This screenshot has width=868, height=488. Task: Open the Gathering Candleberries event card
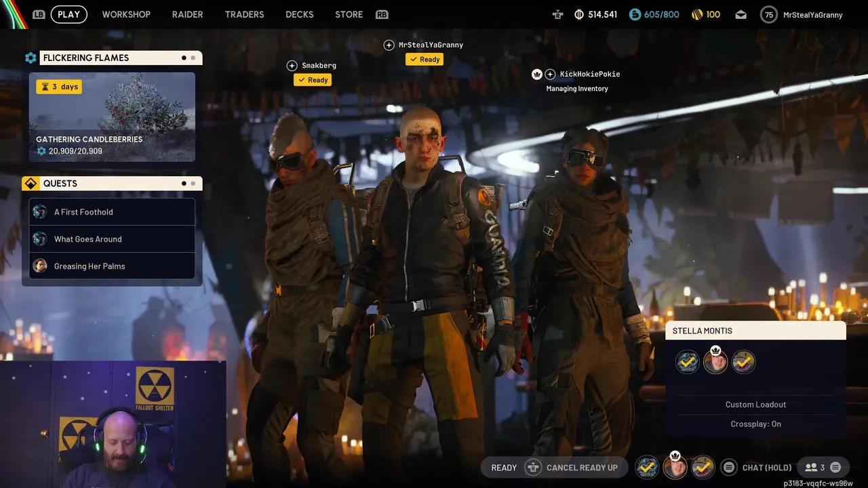(112, 117)
